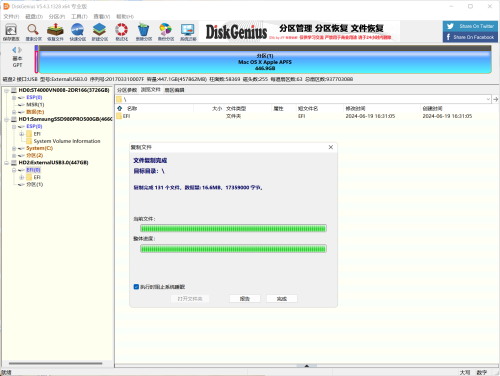Expand 分区(2) under HD1
Viewport: 500px width, 376px height.
point(14,156)
